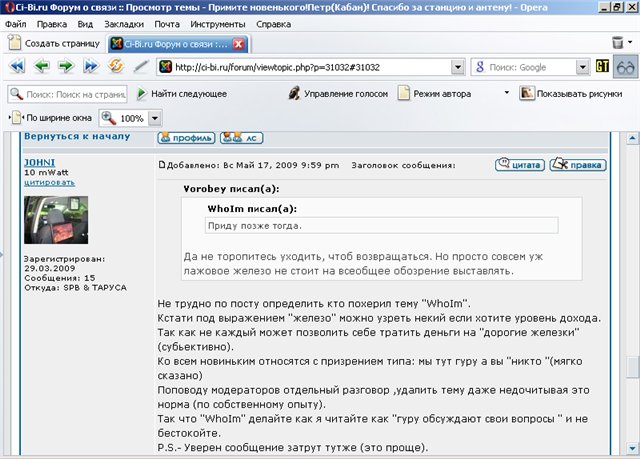Close the Ci-Bi.ru forum tab
Viewport: 640px width, 459px height.
[x=238, y=44]
